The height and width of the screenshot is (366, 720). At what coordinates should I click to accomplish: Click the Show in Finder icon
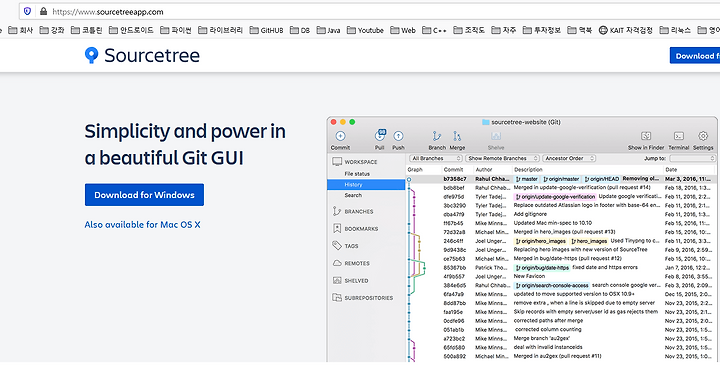646,136
